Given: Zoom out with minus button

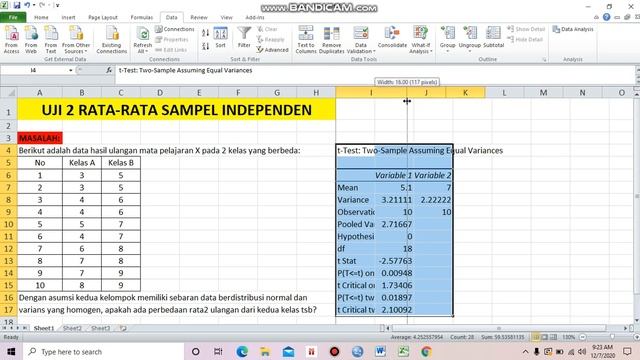Looking at the screenshot, I should [x=583, y=337].
